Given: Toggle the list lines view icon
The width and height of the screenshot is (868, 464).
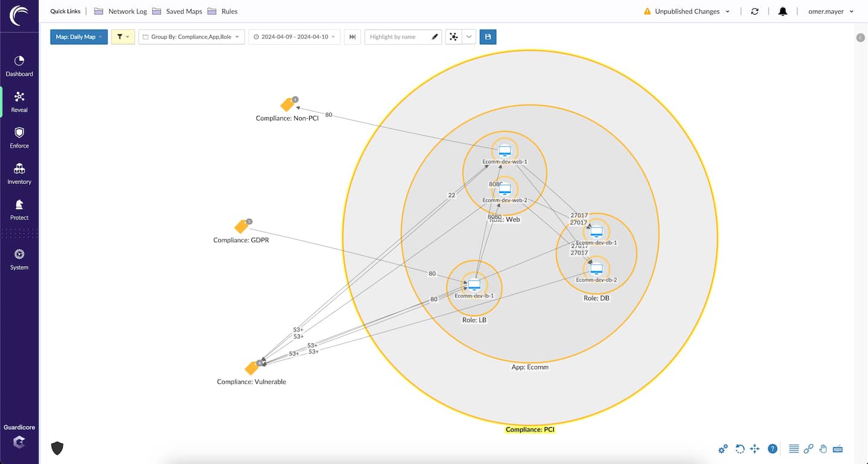Looking at the screenshot, I should point(794,449).
